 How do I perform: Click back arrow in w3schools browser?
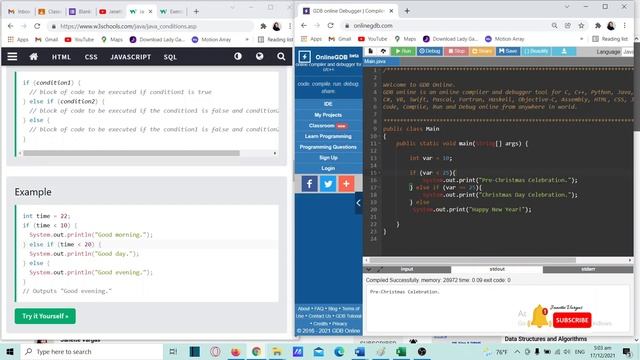11,26
